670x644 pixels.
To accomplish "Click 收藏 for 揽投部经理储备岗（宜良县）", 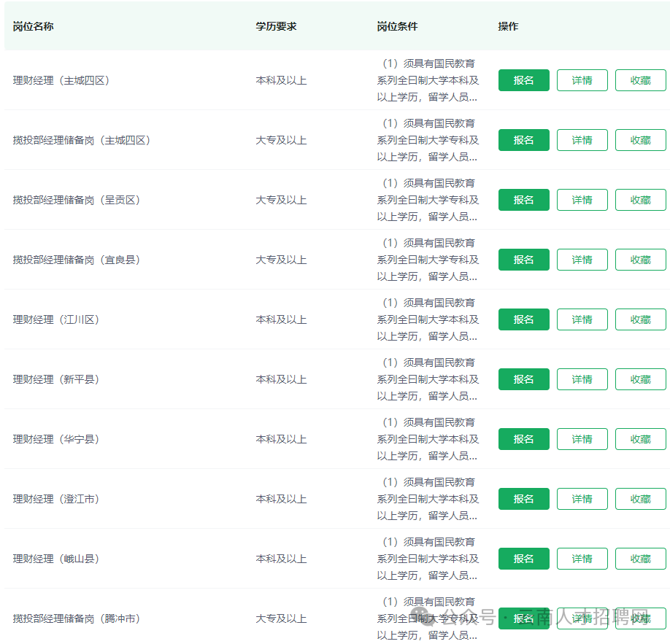I will point(641,260).
